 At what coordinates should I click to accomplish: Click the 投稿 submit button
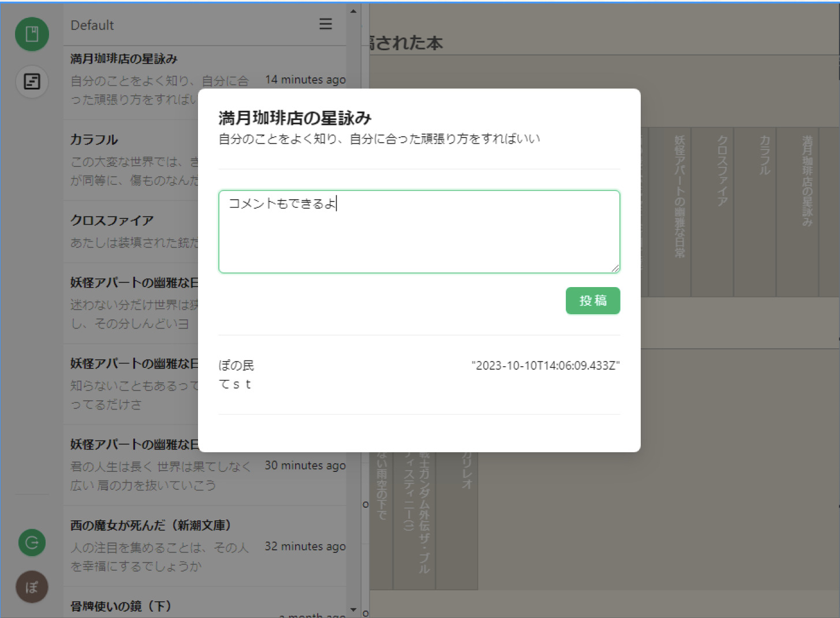coord(592,301)
